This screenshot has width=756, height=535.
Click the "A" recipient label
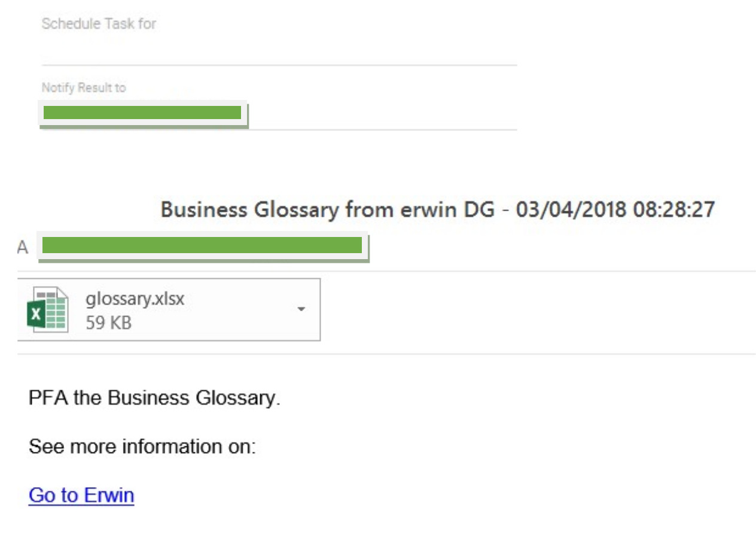[x=23, y=247]
